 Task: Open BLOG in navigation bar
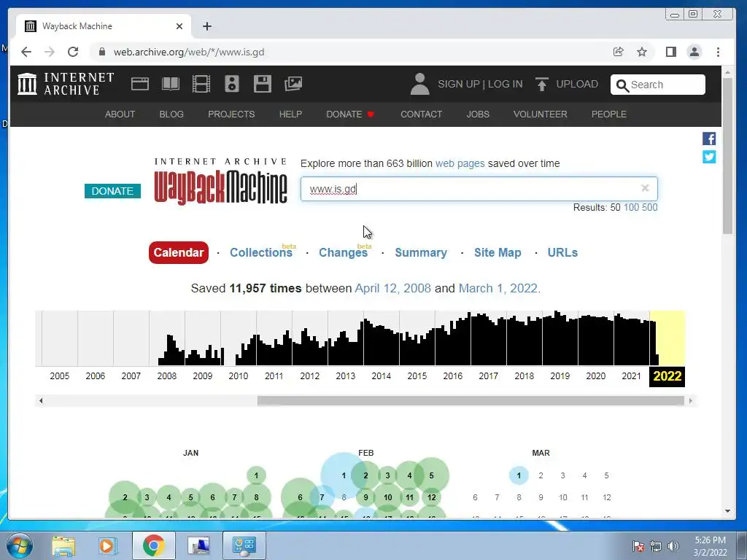[171, 114]
